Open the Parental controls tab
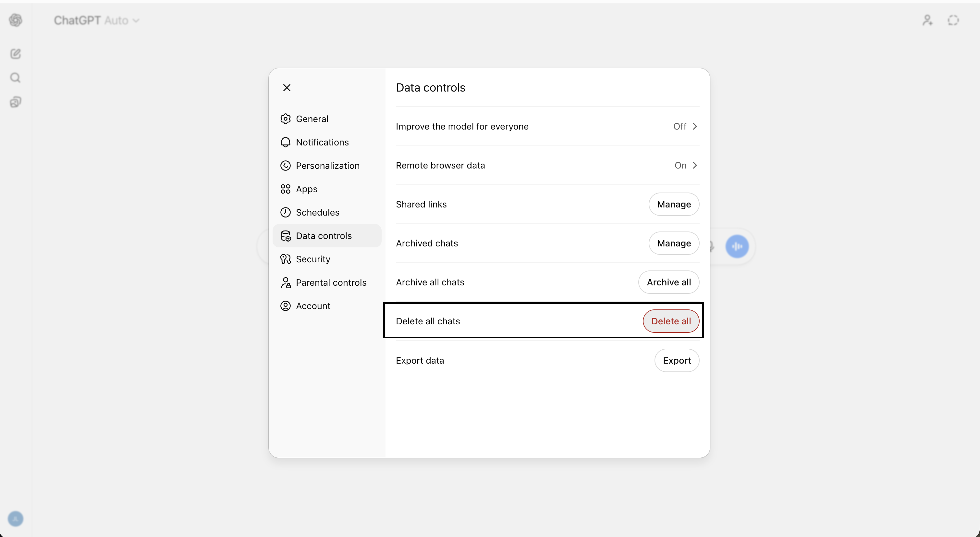This screenshot has width=980, height=537. (x=331, y=283)
